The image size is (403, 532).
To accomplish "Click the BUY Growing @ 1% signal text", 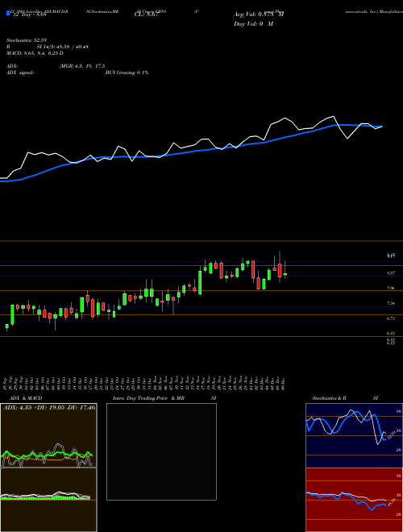I will coord(127,73).
